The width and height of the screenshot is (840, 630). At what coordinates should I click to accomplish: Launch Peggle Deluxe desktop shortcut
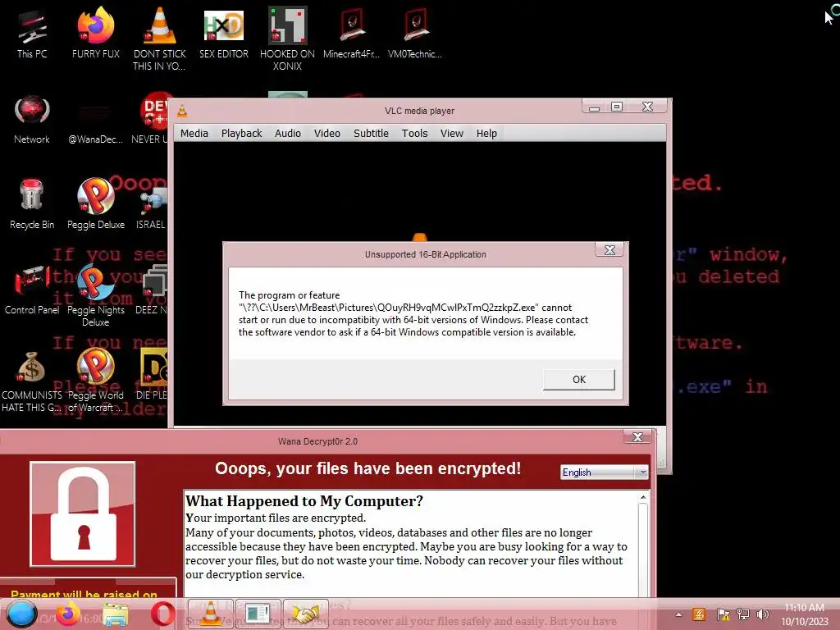(95, 204)
